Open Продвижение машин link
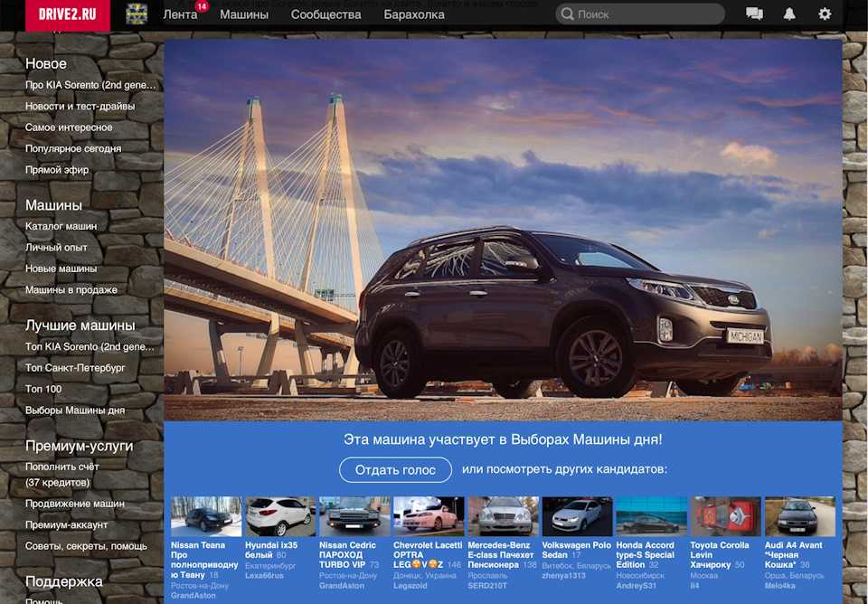Image resolution: width=868 pixels, height=604 pixels. [75, 504]
